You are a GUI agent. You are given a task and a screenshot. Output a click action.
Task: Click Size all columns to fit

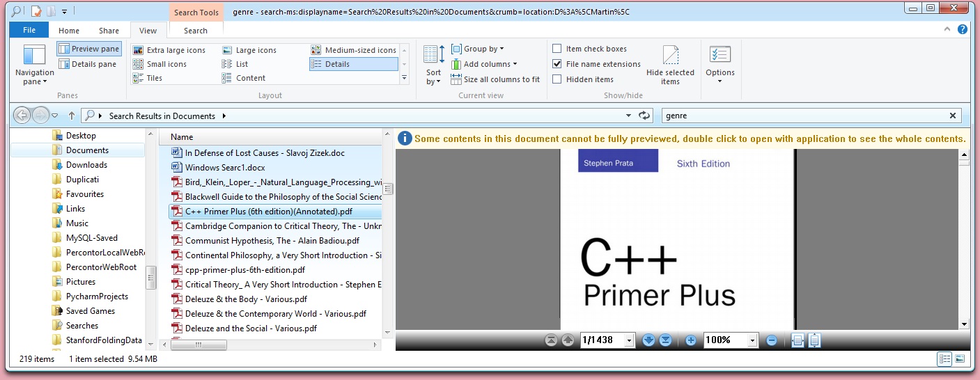click(495, 79)
